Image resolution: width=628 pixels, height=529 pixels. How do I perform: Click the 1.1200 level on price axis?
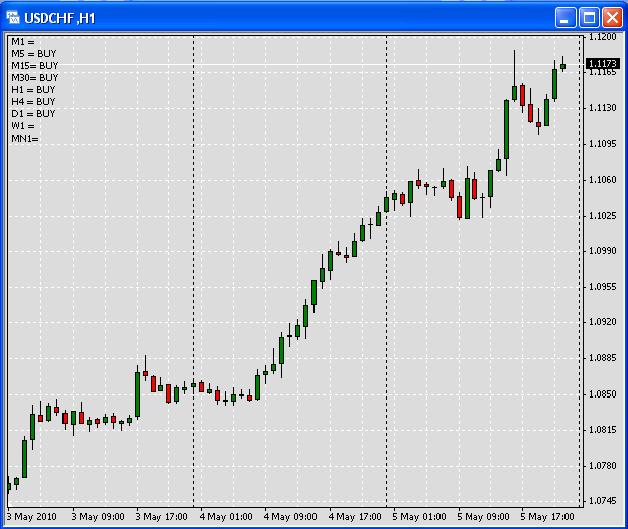[603, 37]
